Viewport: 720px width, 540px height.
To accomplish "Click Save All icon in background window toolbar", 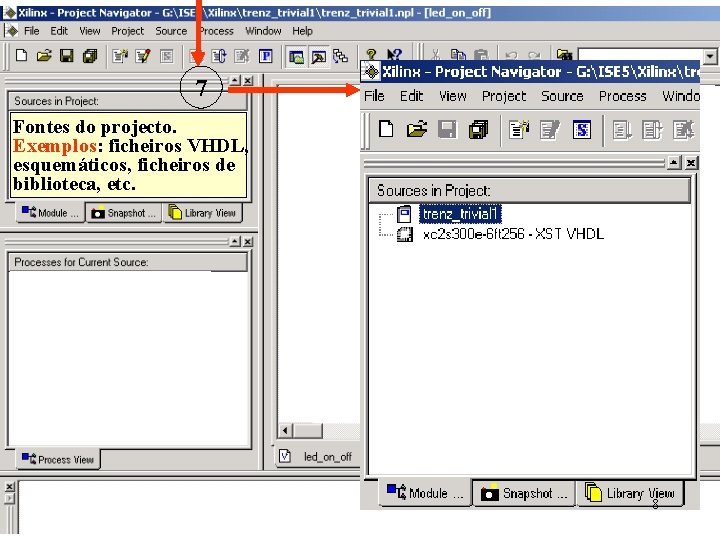I will (90, 56).
